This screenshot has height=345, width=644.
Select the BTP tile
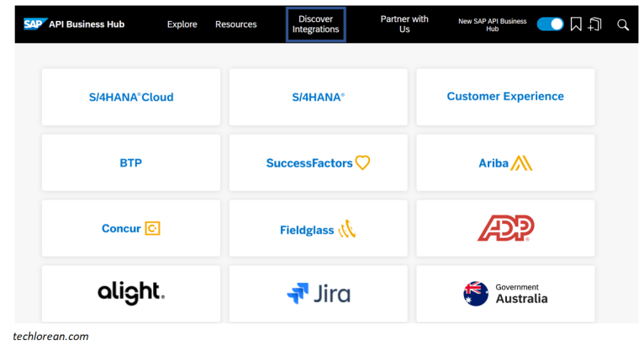point(131,162)
